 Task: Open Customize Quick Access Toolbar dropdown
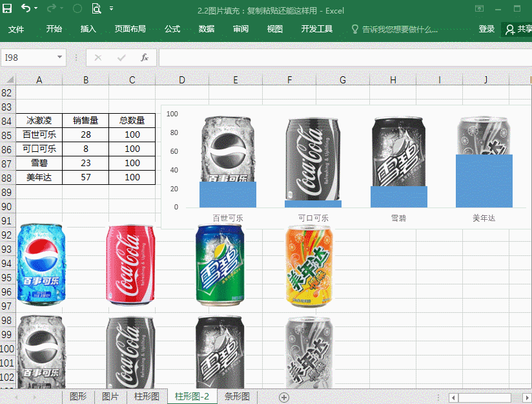[111, 8]
